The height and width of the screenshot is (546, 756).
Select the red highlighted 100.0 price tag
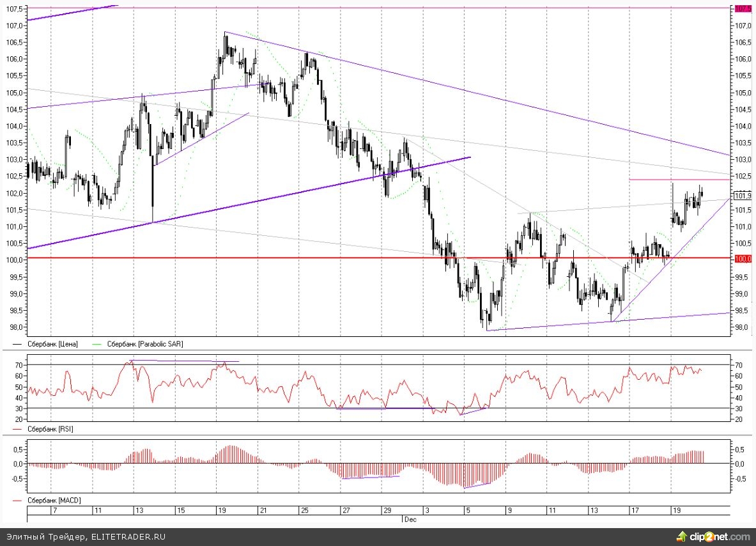(742, 259)
